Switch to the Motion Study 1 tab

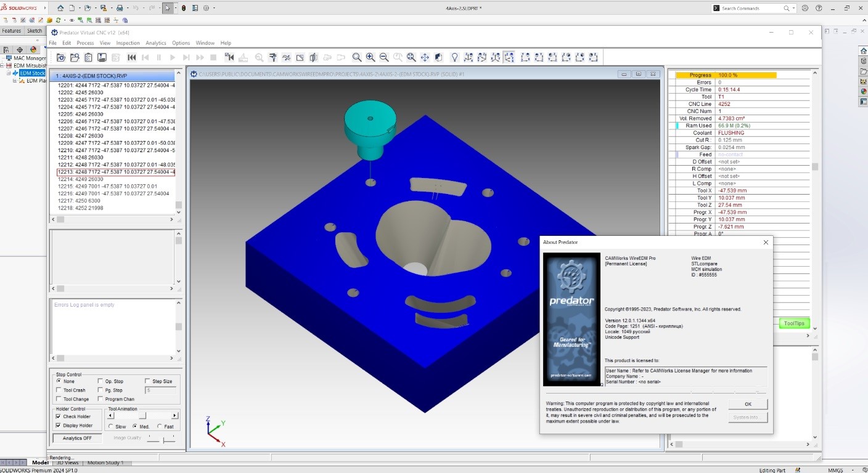tap(105, 463)
